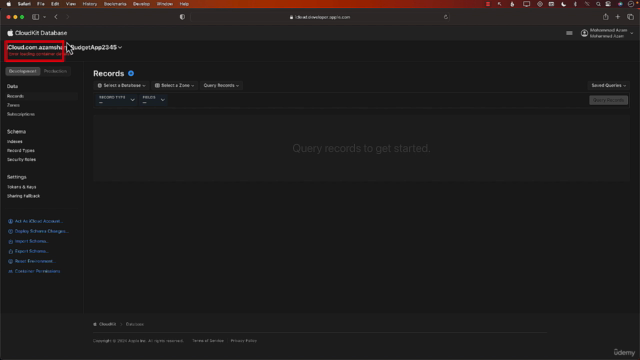Open the container name dropdown chevron
The image size is (640, 360).
click(120, 47)
